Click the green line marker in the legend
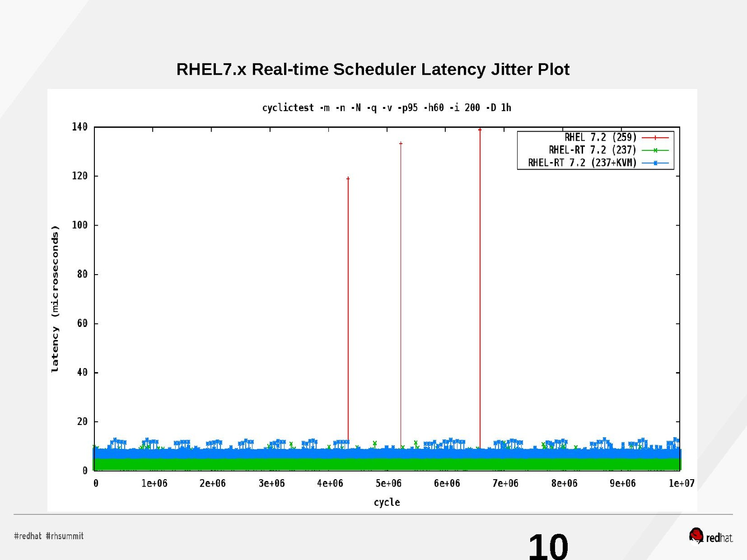747x560 pixels. click(655, 150)
